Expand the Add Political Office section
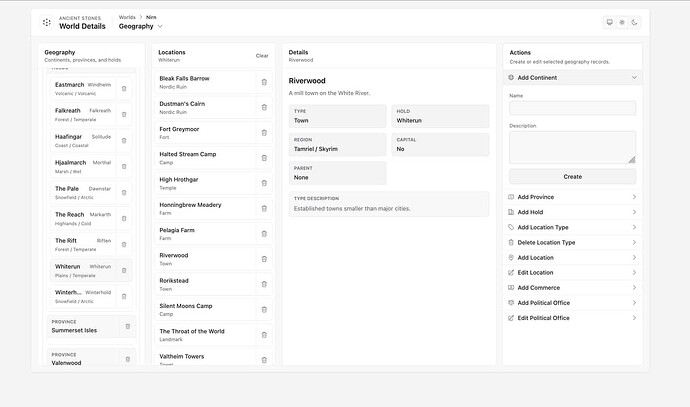Screen dimensions: 690x407 point(573,303)
